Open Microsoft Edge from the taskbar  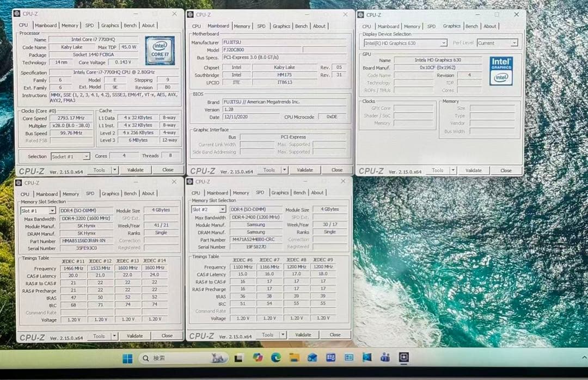coord(276,358)
